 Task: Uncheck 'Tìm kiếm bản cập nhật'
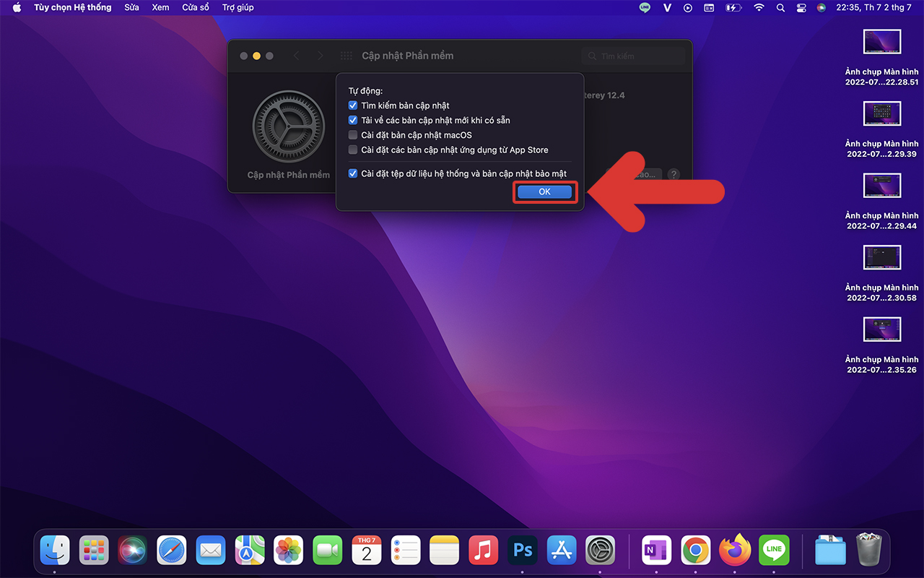click(x=353, y=105)
